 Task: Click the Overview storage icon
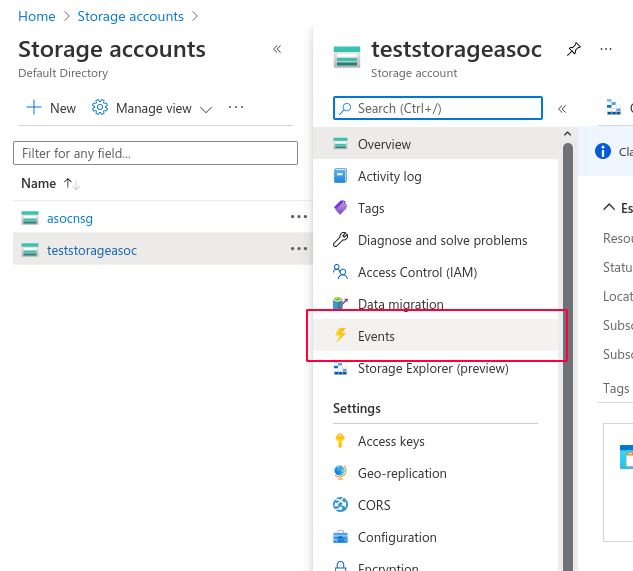340,143
